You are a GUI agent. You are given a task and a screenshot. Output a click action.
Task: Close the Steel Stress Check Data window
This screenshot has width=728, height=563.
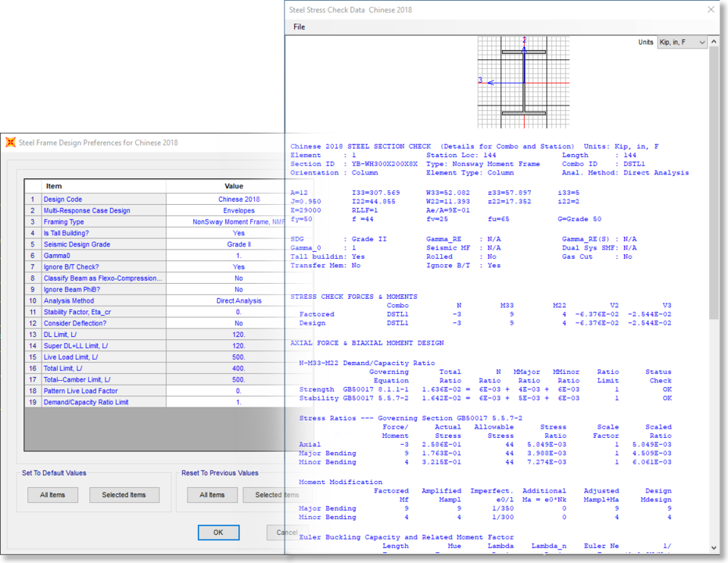(711, 10)
